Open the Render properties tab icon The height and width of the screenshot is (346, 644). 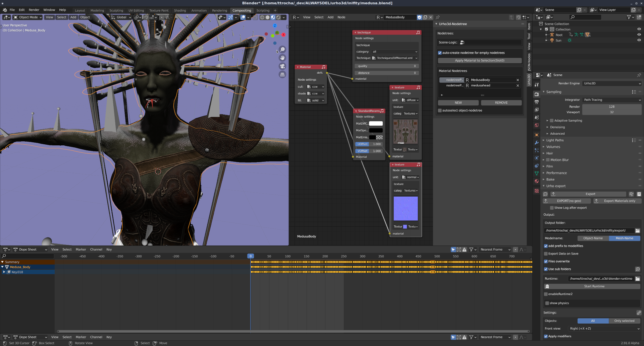pyautogui.click(x=537, y=94)
